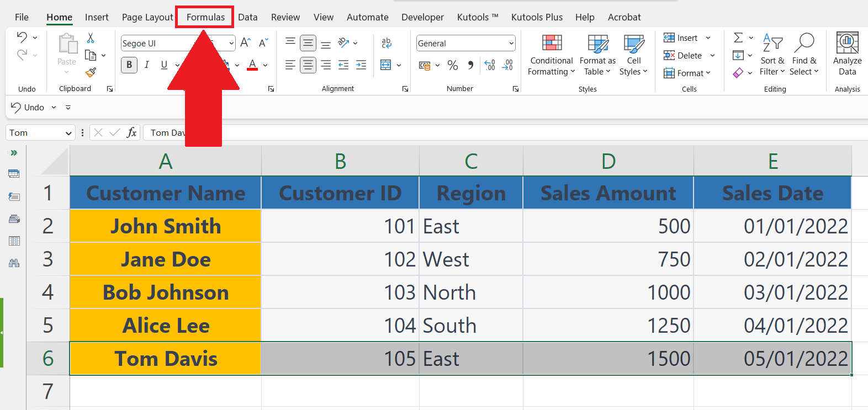Image resolution: width=868 pixels, height=410 pixels.
Task: Toggle Underline formatting
Action: [x=164, y=65]
